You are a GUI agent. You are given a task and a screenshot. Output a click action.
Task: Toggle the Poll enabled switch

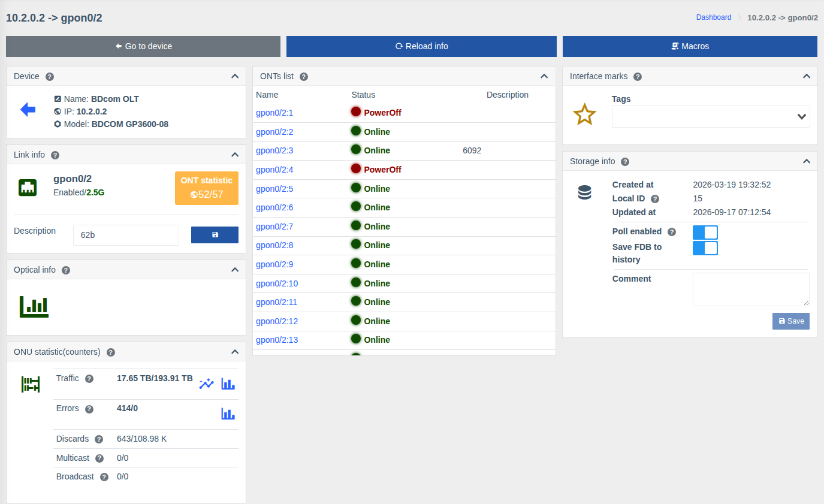705,233
